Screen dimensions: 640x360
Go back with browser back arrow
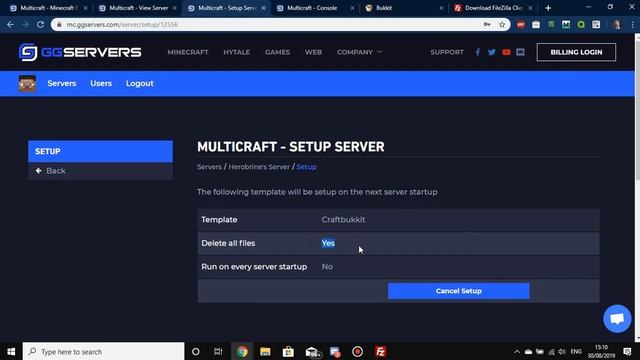coord(10,24)
